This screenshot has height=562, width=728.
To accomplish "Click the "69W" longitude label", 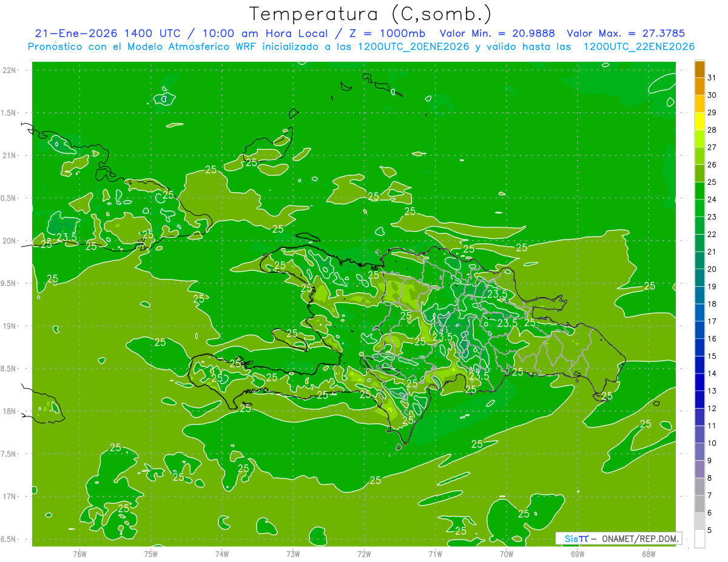I will (x=578, y=554).
